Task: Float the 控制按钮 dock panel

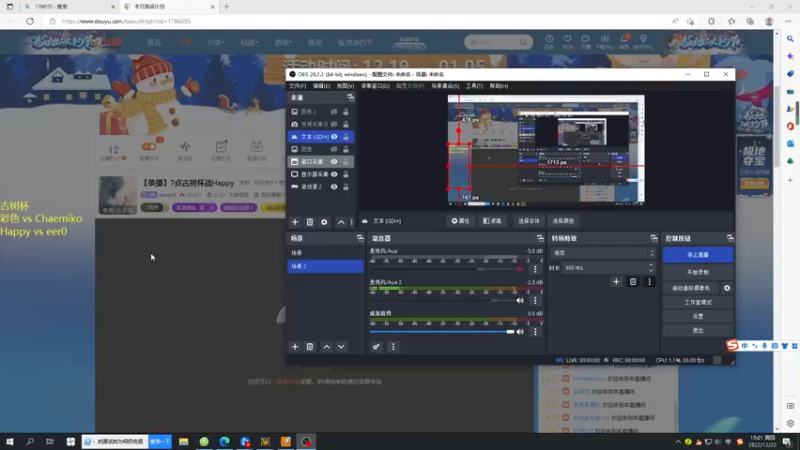Action: (730, 238)
